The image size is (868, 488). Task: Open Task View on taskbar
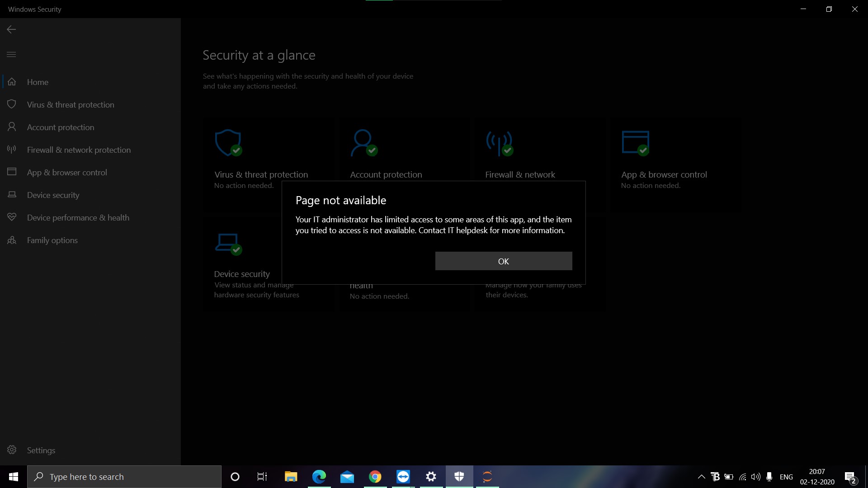pyautogui.click(x=262, y=477)
